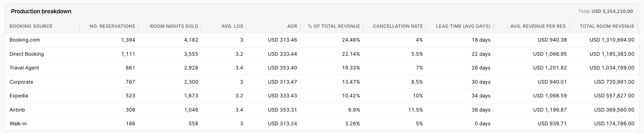
Task: Sort by Avg. Revenue Per Res. header
Action: [x=538, y=26]
